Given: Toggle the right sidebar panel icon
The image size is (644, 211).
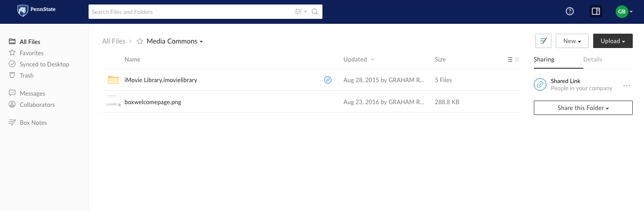Looking at the screenshot, I should coord(596,12).
